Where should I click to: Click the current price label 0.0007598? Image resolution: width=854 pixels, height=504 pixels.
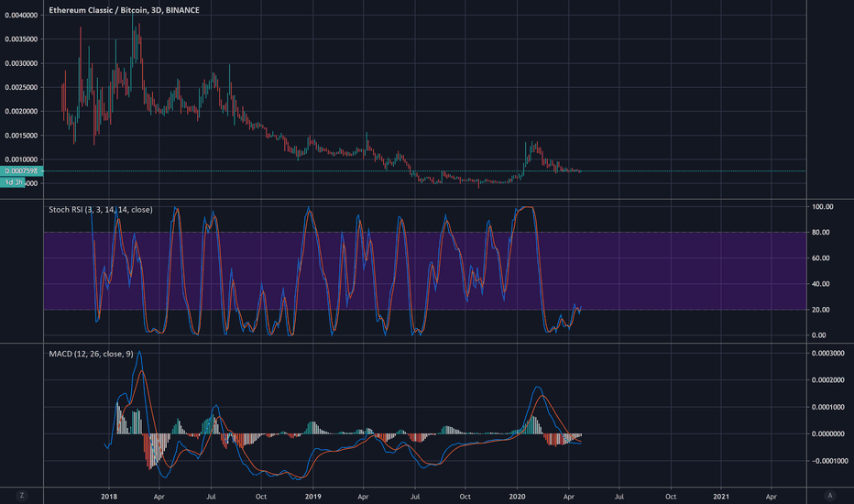[x=21, y=171]
